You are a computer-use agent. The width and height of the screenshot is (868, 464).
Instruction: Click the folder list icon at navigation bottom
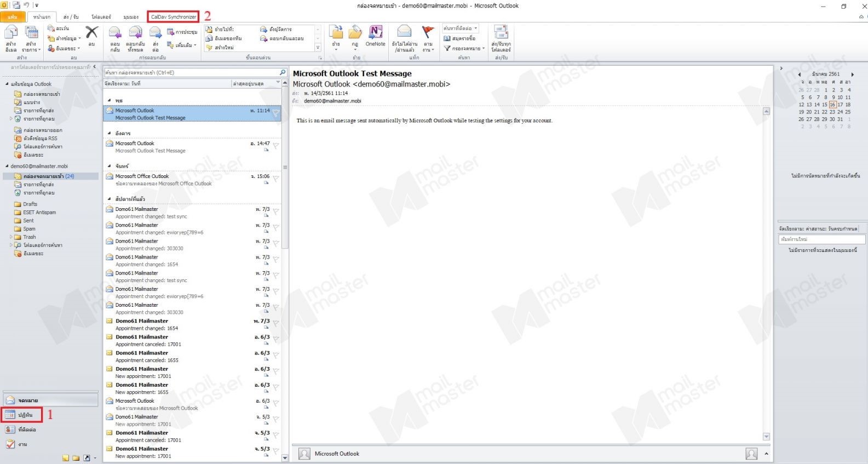[x=76, y=458]
